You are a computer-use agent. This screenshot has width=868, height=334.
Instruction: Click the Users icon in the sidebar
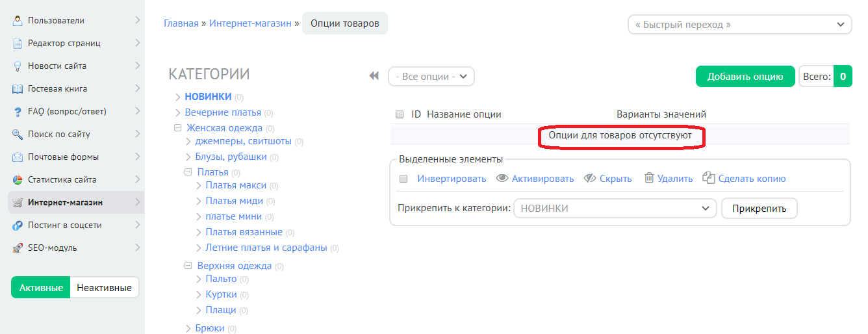tap(18, 21)
